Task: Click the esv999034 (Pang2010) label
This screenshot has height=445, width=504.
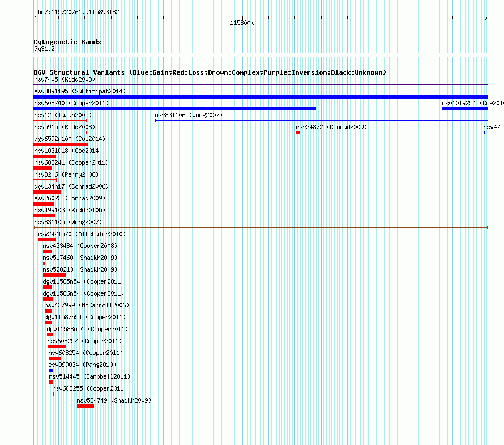Action: pos(82,365)
